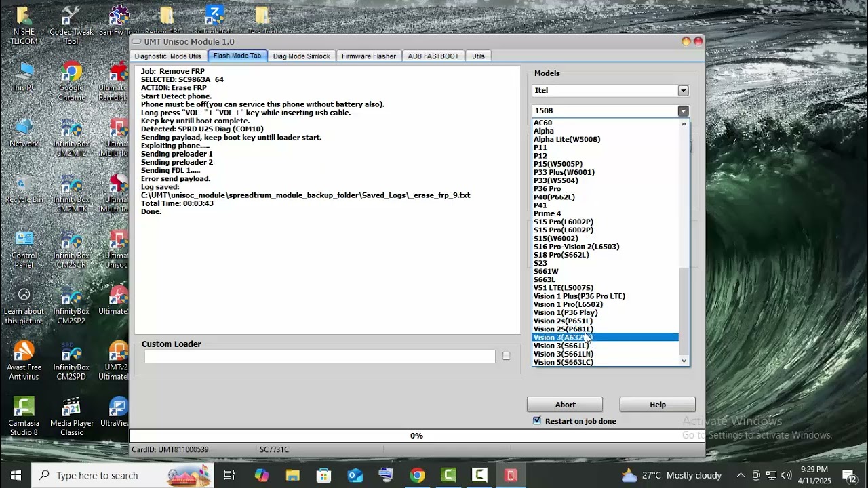868x488 pixels.
Task: Open the Media Player Classic shortcut
Action: tap(71, 416)
